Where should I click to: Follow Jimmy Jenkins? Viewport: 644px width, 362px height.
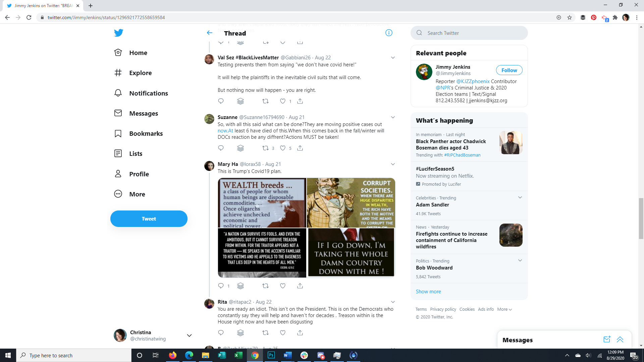[509, 70]
